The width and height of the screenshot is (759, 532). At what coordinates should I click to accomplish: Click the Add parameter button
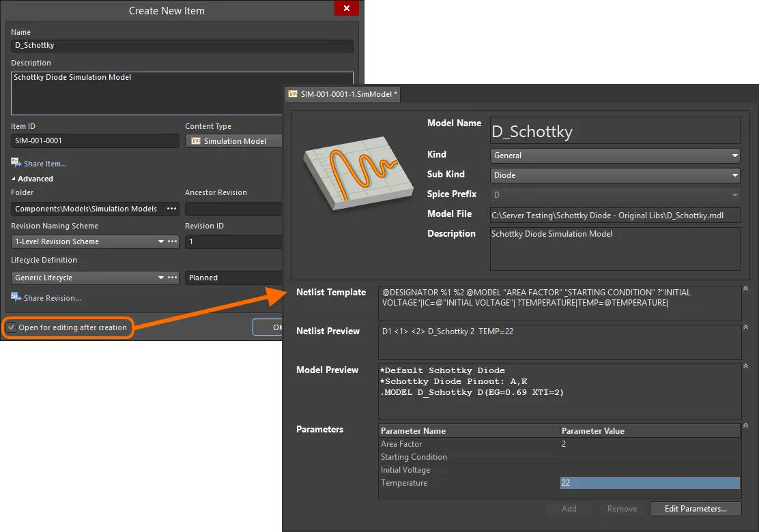569,509
